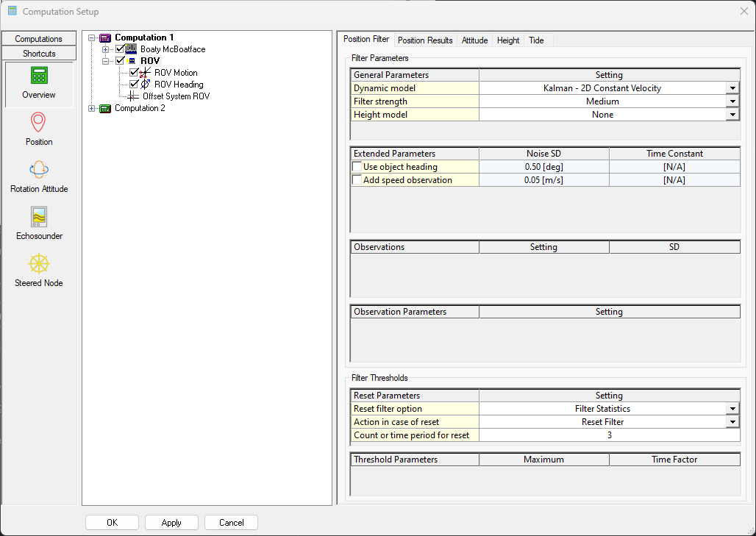Switch to the Position Results tab
756x536 pixels.
425,40
